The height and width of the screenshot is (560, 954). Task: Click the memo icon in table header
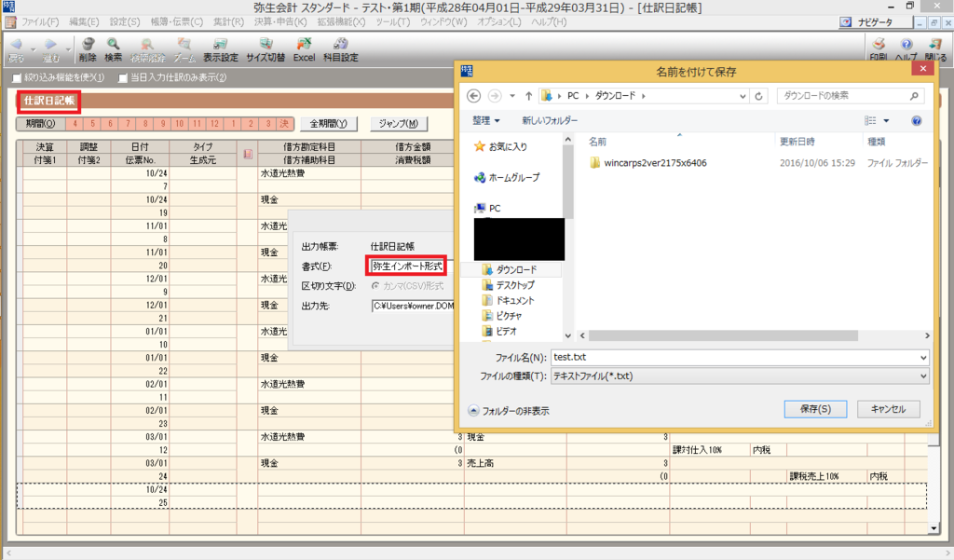pyautogui.click(x=248, y=154)
